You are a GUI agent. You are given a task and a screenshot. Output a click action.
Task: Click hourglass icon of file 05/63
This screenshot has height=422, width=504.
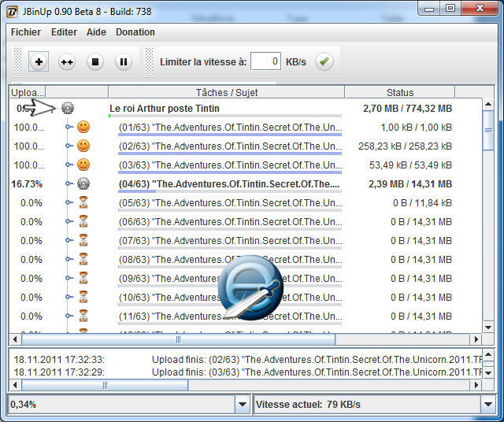click(83, 202)
